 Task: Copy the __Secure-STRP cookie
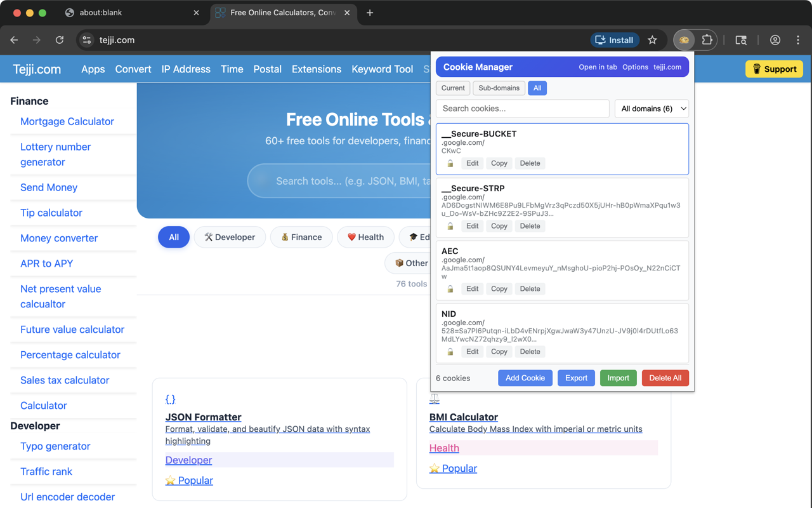[499, 226]
